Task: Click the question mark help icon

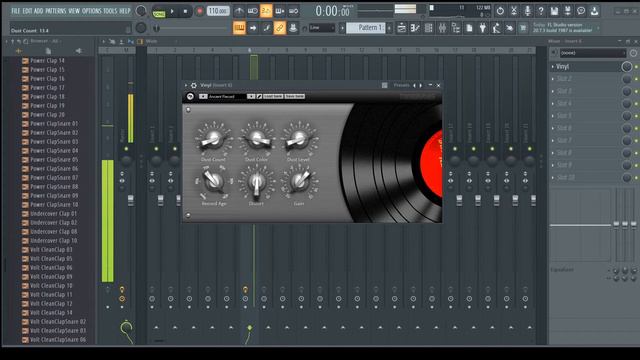Action: tap(541, 11)
